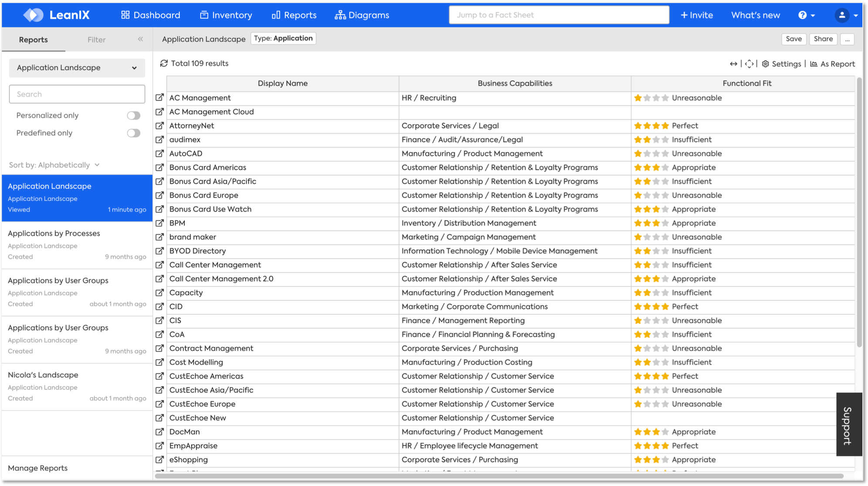Expand the Application Landscape dropdown

[x=77, y=68]
